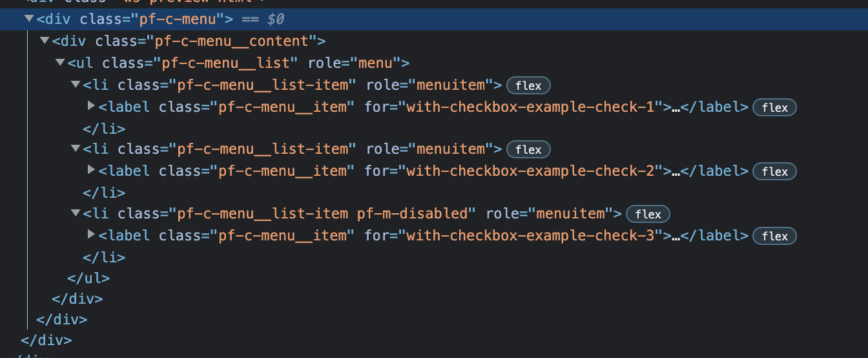Expand label for with-checkbox-example-check-2
The width and height of the screenshot is (868, 358).
pos(91,170)
